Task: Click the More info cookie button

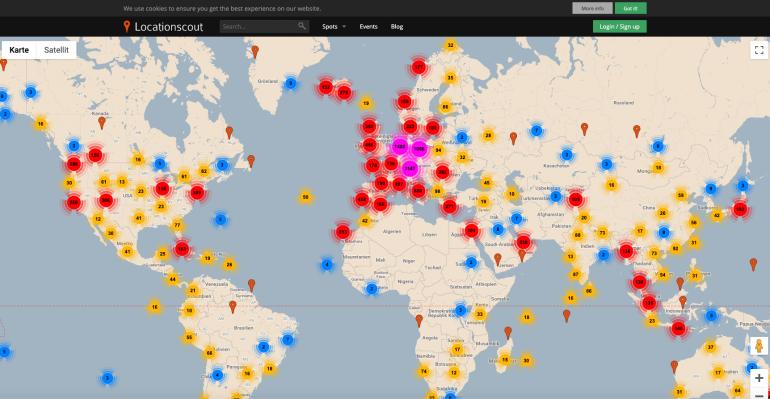Action: tap(592, 8)
